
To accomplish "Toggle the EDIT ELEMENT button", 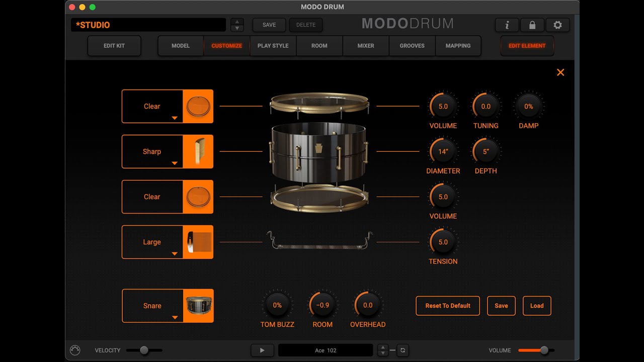I will pyautogui.click(x=527, y=46).
